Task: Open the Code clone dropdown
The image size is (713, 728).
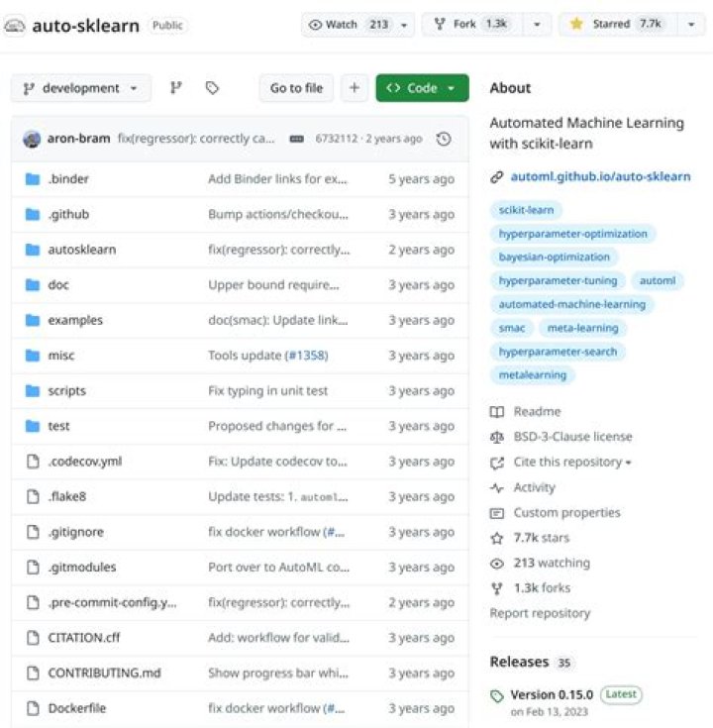Action: click(422, 88)
